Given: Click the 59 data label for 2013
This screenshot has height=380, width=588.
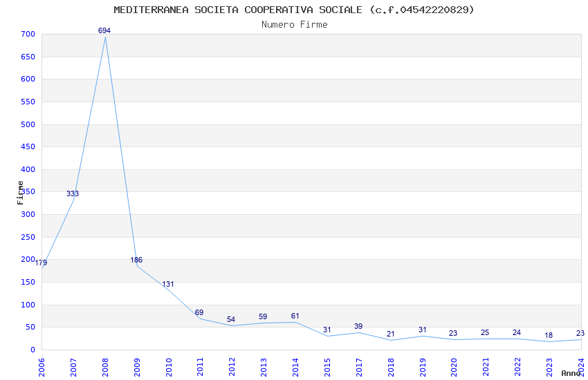Looking at the screenshot, I should tap(263, 316).
